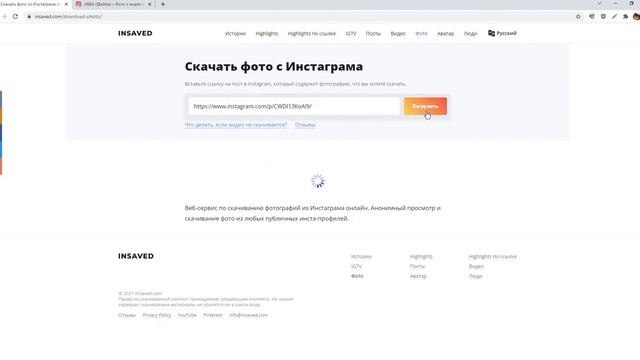
Task: Open the YouTube footer link
Action: [187, 315]
